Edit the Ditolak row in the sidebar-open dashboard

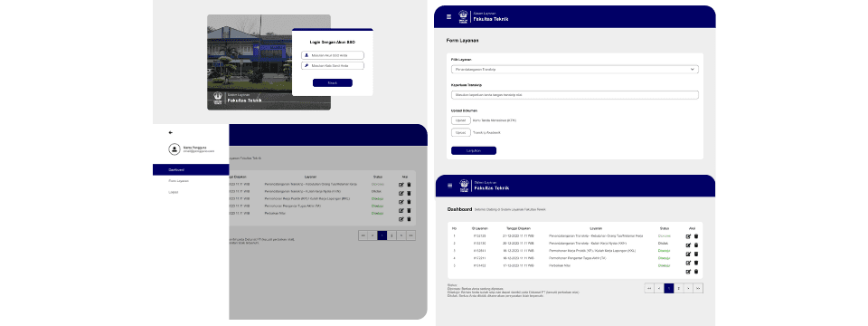pyautogui.click(x=401, y=193)
